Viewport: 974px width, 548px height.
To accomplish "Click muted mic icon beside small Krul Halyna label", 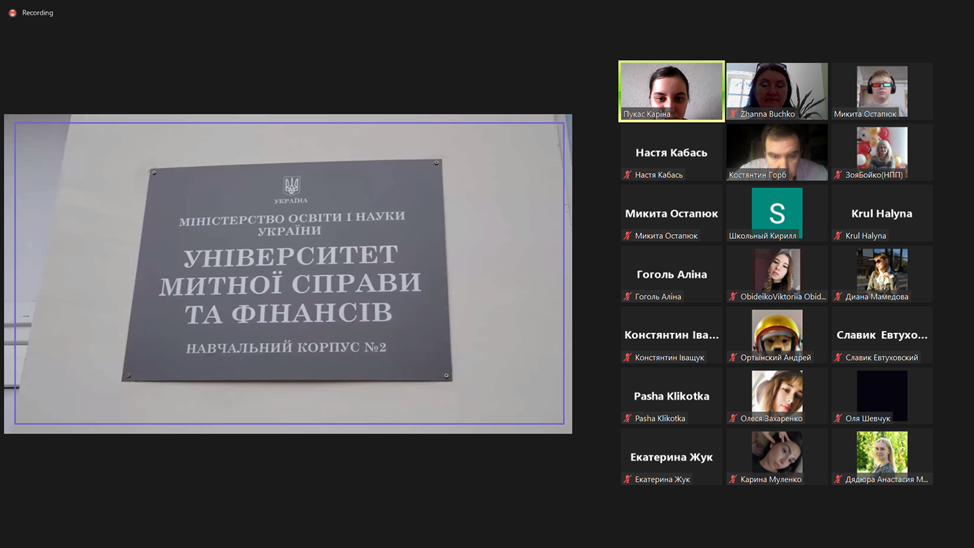I will [838, 235].
